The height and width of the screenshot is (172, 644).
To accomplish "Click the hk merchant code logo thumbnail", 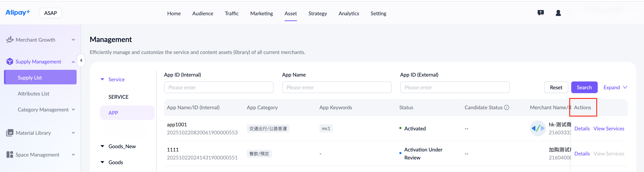I will [537, 128].
